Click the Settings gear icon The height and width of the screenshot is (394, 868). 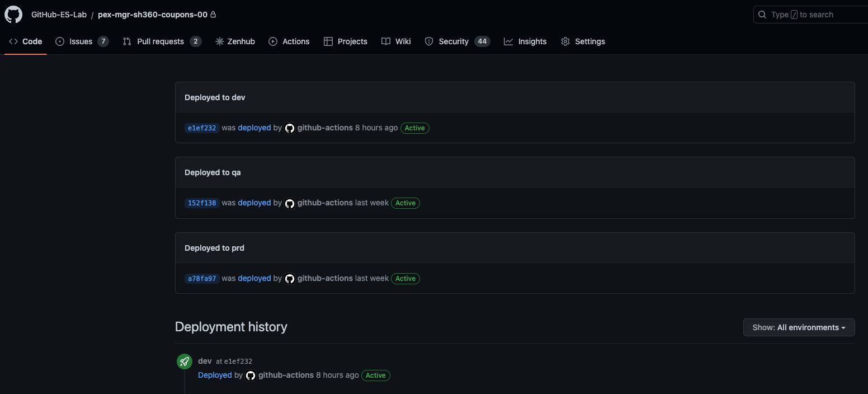pos(565,41)
